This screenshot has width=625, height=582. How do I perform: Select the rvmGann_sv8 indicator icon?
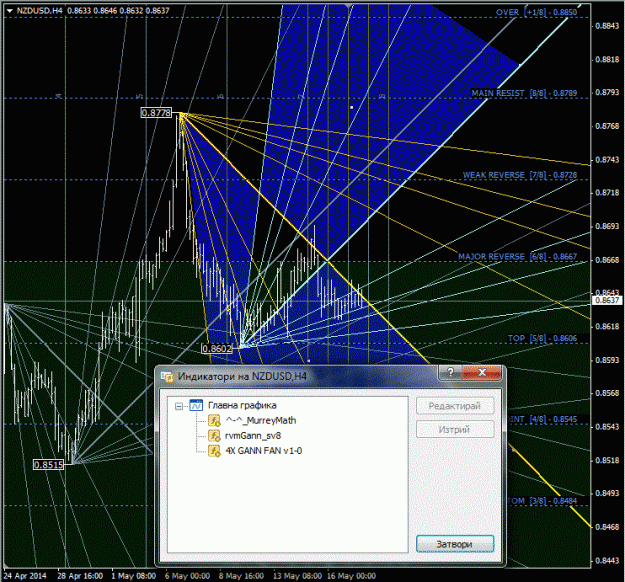[x=214, y=436]
